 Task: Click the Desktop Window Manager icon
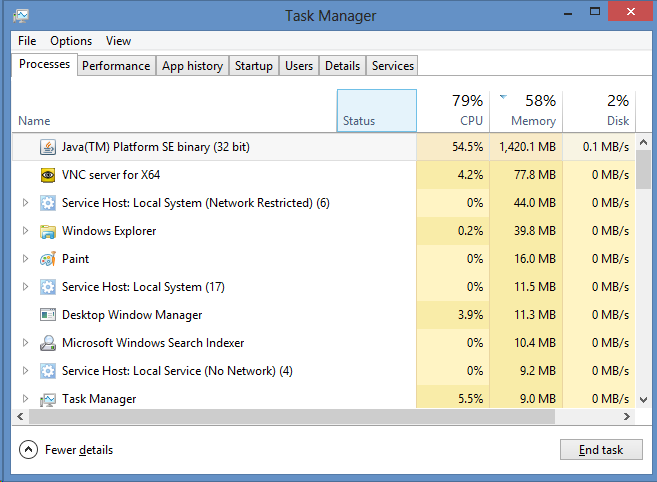point(48,315)
